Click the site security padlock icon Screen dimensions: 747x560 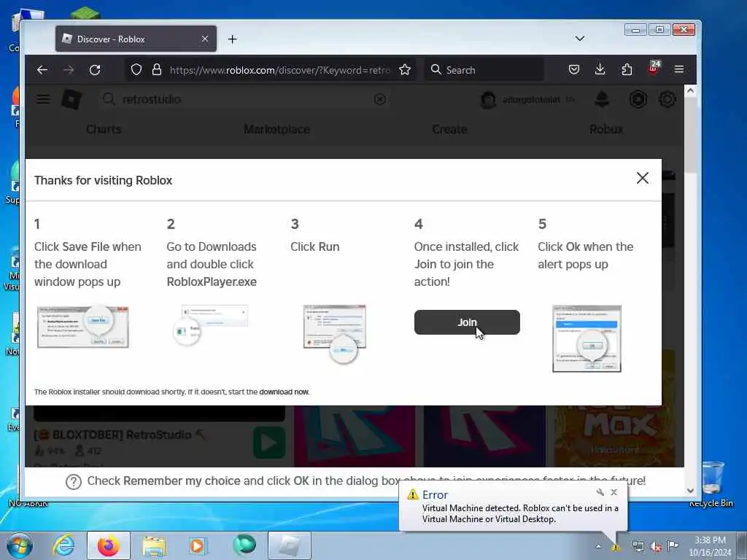(x=157, y=69)
